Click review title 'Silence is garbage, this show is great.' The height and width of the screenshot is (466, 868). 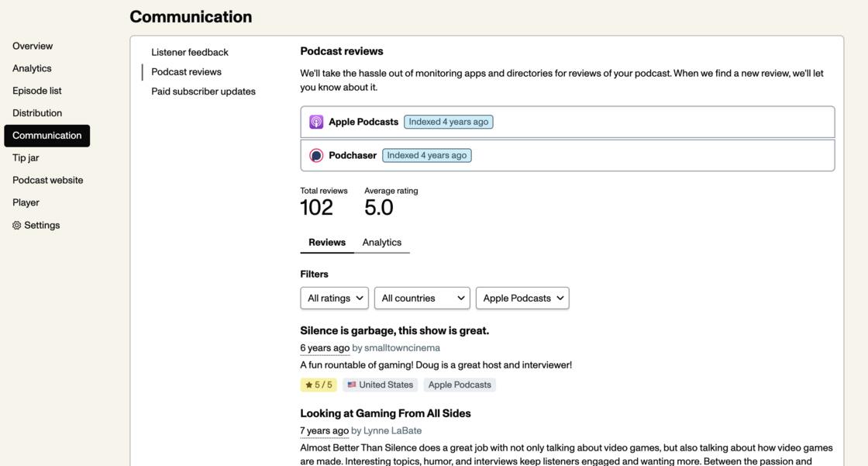[x=394, y=331]
